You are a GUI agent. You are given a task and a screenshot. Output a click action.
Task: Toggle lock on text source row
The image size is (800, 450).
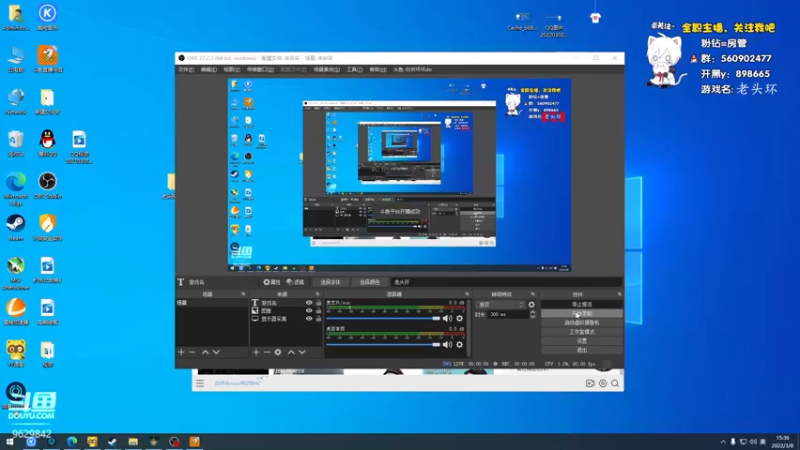(318, 303)
